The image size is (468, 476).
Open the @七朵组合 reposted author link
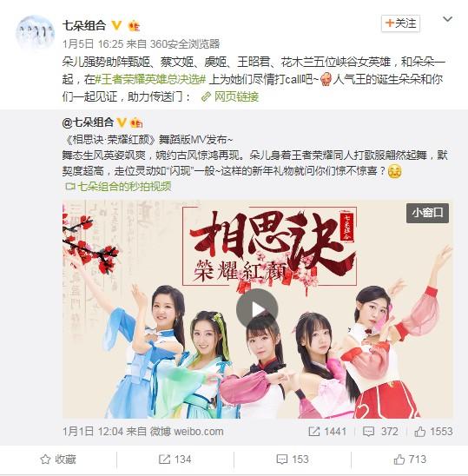coord(88,122)
